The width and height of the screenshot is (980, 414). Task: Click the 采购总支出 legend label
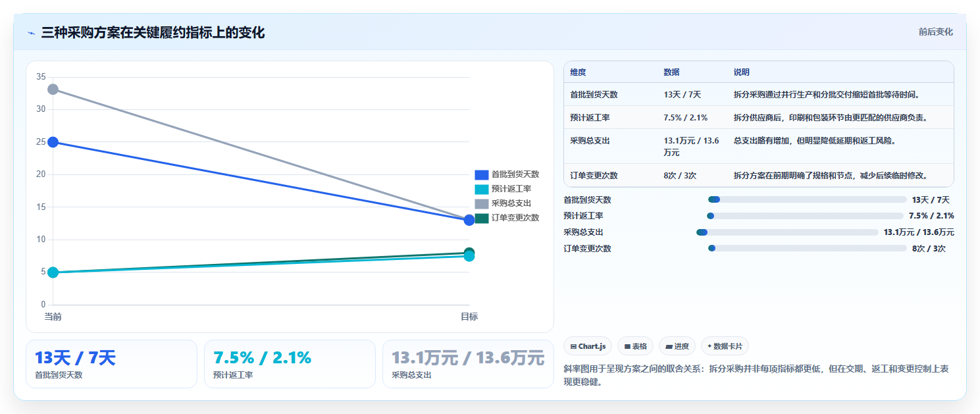(x=511, y=203)
